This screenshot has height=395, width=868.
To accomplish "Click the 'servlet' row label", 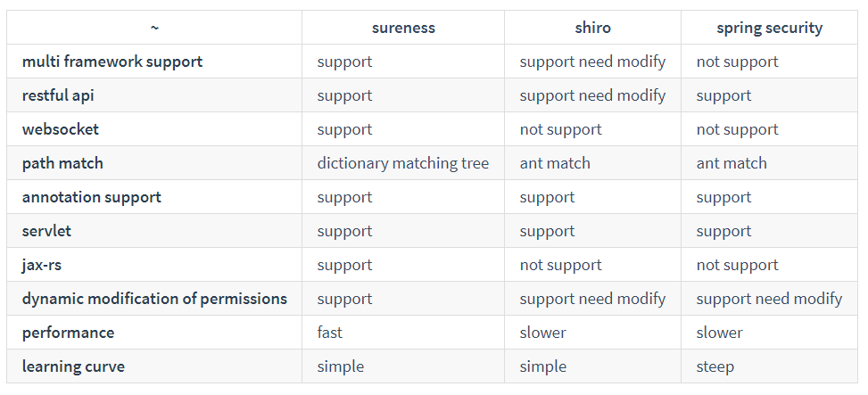I will point(46,231).
